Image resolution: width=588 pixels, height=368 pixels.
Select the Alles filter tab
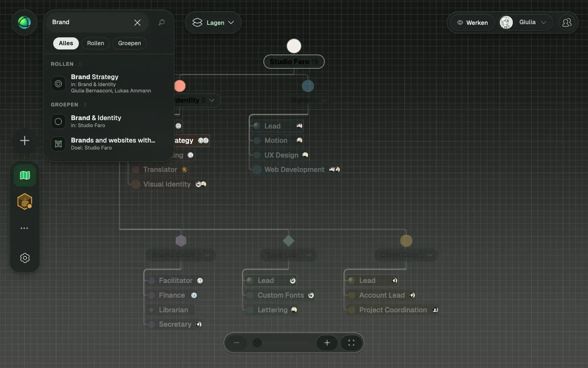(x=66, y=43)
